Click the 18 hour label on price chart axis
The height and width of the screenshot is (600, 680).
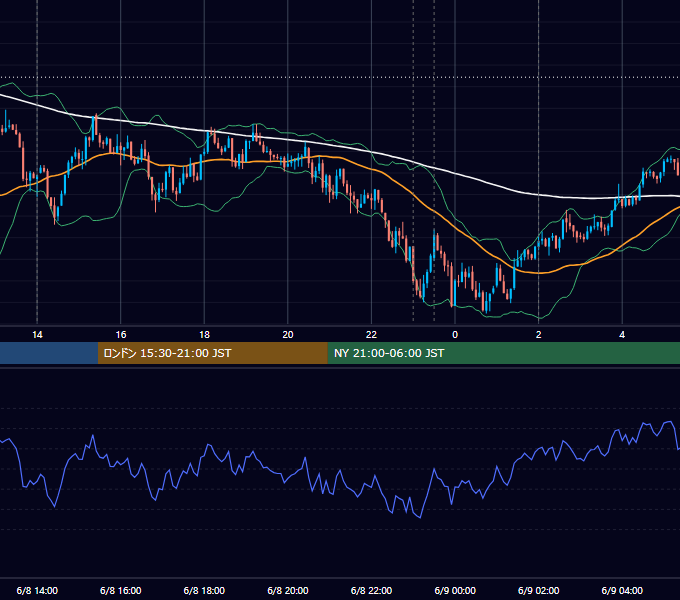click(x=204, y=335)
